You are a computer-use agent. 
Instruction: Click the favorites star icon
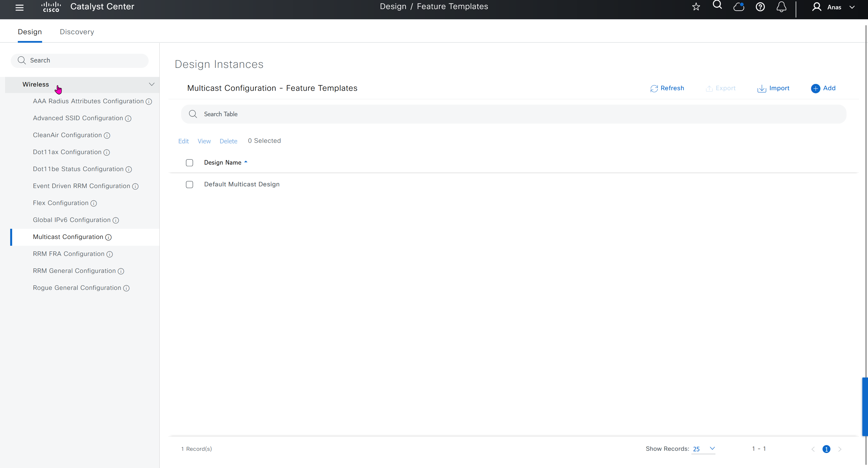[x=696, y=7]
